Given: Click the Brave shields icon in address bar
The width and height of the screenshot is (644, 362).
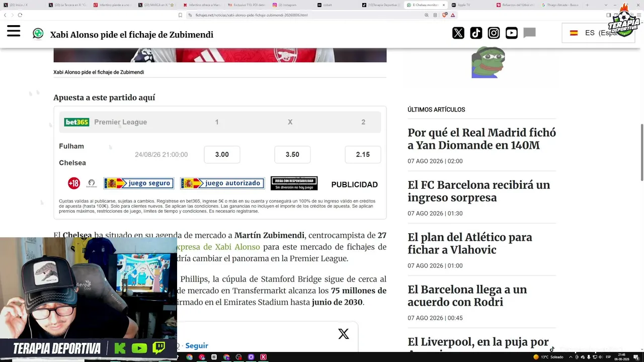Looking at the screenshot, I should [x=445, y=15].
